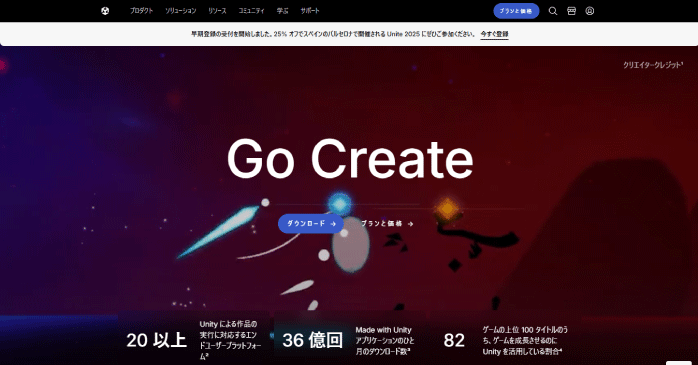The image size is (698, 365).
Task: Click the 36 億回 statistic
Action: pos(312,341)
